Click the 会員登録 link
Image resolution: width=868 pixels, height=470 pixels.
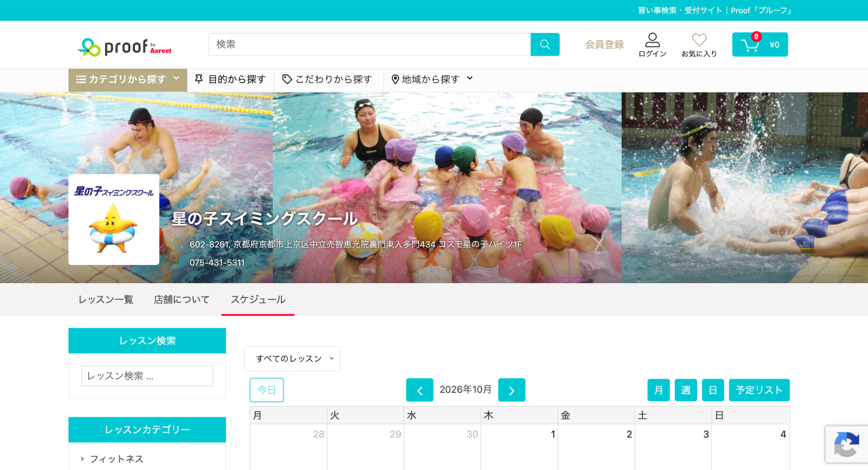tap(604, 44)
